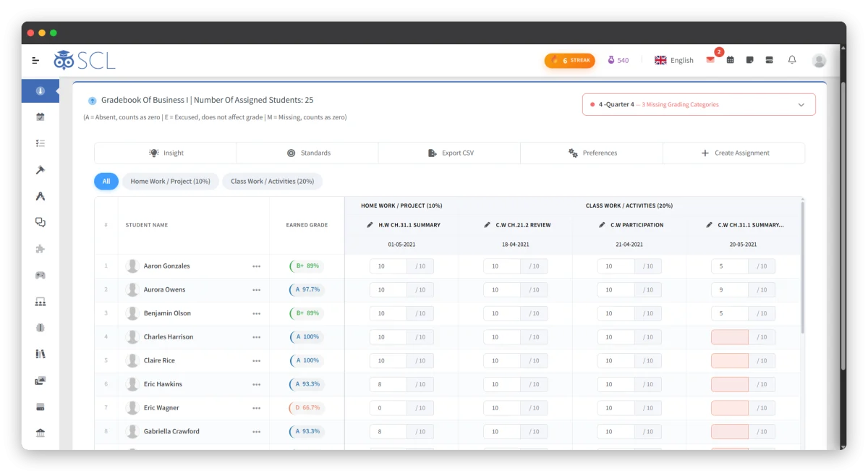Open the options menu for Aaron Gonzales
Image resolution: width=868 pixels, height=471 pixels.
tap(257, 266)
